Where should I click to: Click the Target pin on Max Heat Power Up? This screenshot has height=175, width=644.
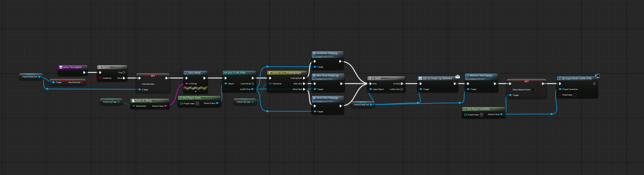pos(315,89)
